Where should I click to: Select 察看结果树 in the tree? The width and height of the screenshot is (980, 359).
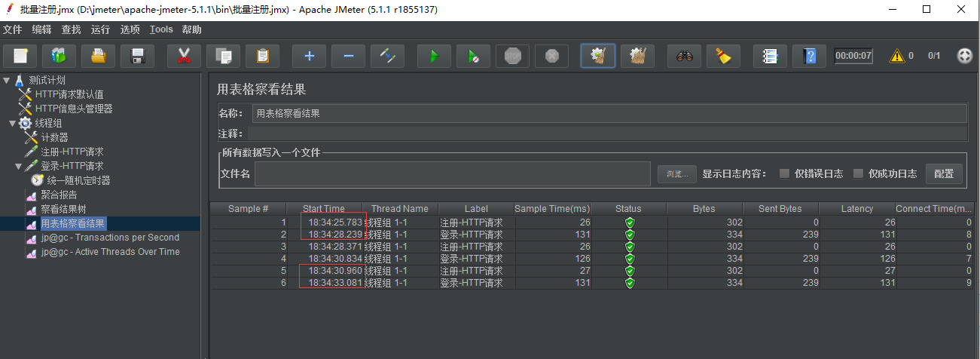tap(63, 209)
